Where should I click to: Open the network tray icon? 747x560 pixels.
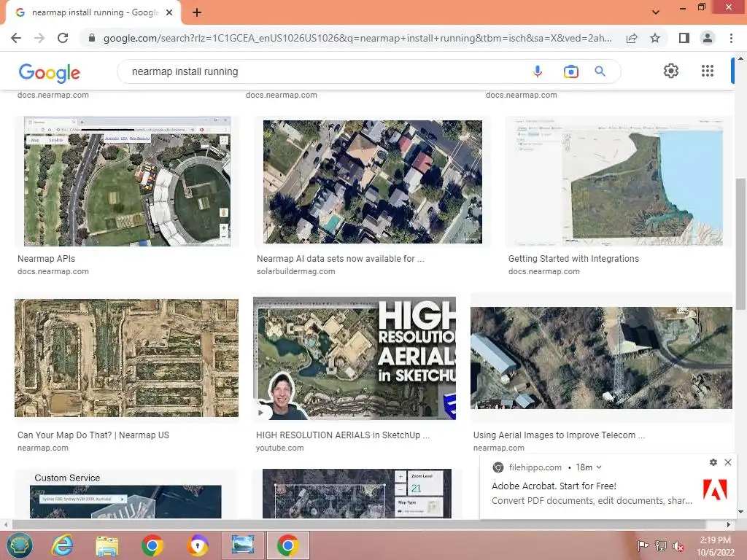click(x=661, y=546)
